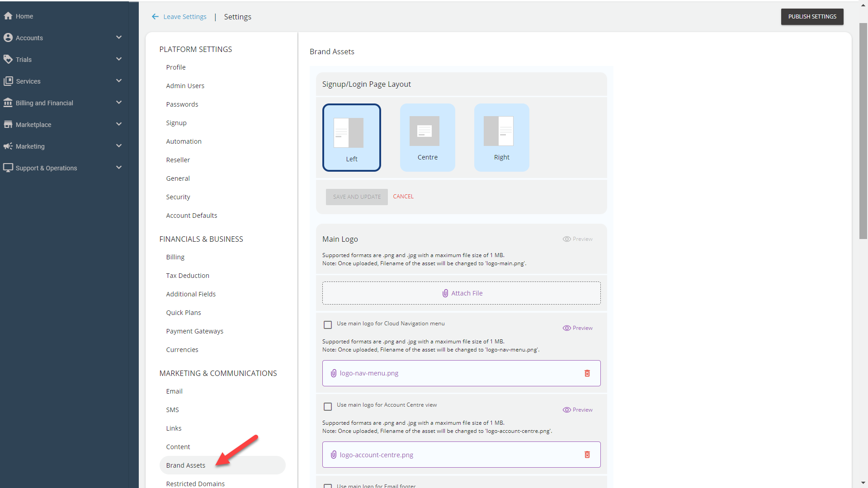Click the Marketplace store icon
Viewport: 868px width, 488px height.
point(8,124)
